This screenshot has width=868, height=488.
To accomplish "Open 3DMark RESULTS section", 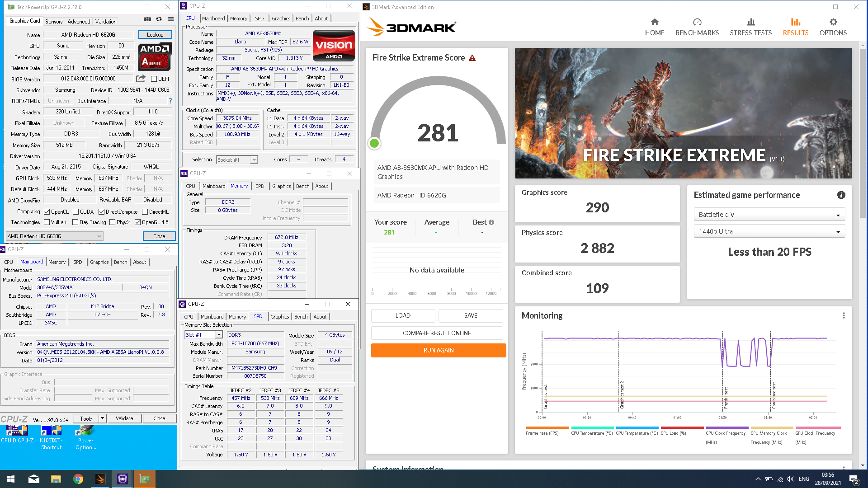I will [795, 27].
